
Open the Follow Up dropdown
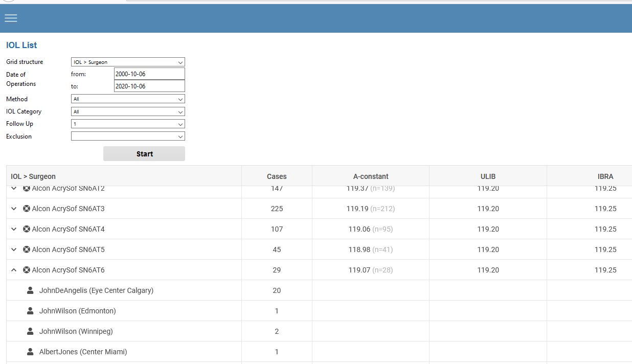click(x=128, y=124)
